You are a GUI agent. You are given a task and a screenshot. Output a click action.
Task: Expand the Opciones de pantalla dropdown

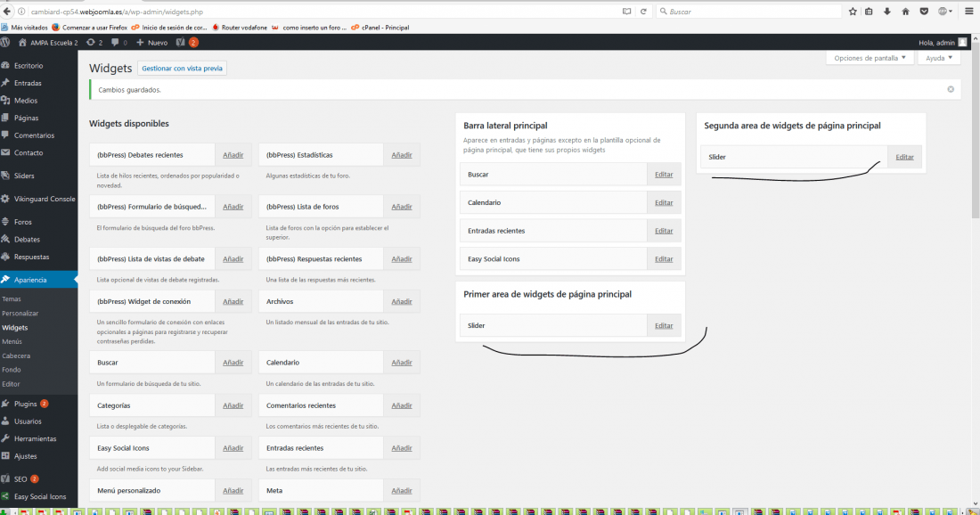[x=870, y=58]
